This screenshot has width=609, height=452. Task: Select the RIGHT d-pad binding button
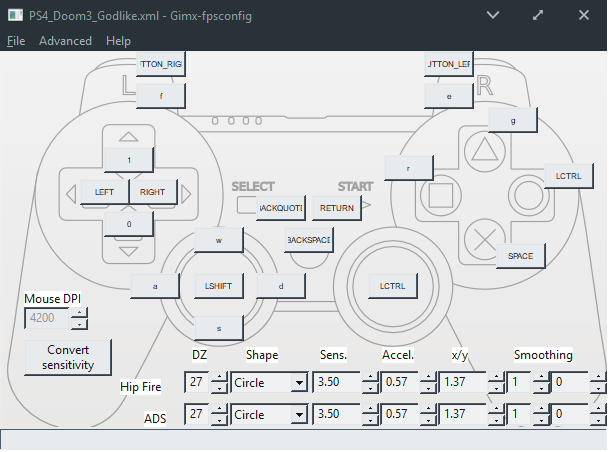tap(153, 192)
